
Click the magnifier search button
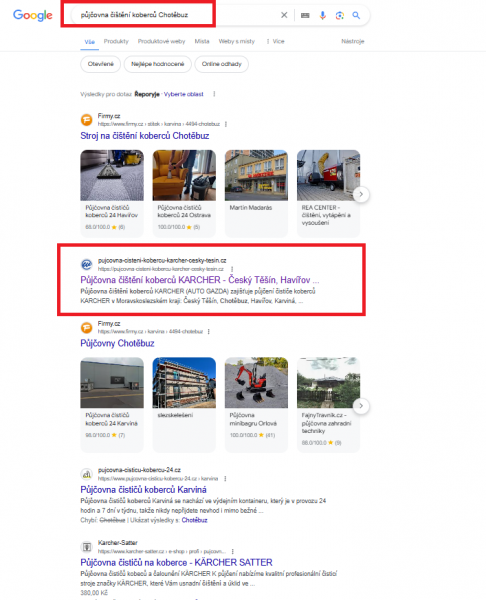click(356, 15)
